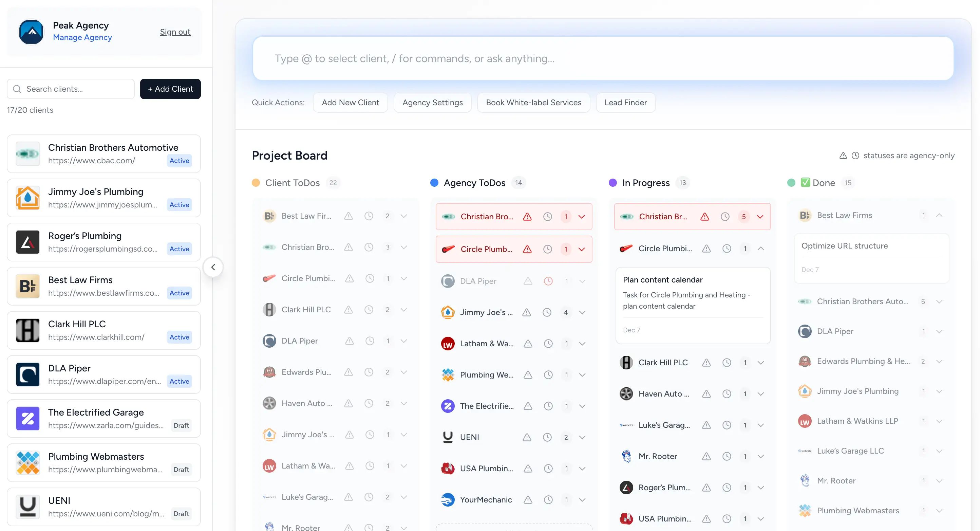Click the task count 5 on Christian Br... In Progress row
980x531 pixels.
(744, 217)
